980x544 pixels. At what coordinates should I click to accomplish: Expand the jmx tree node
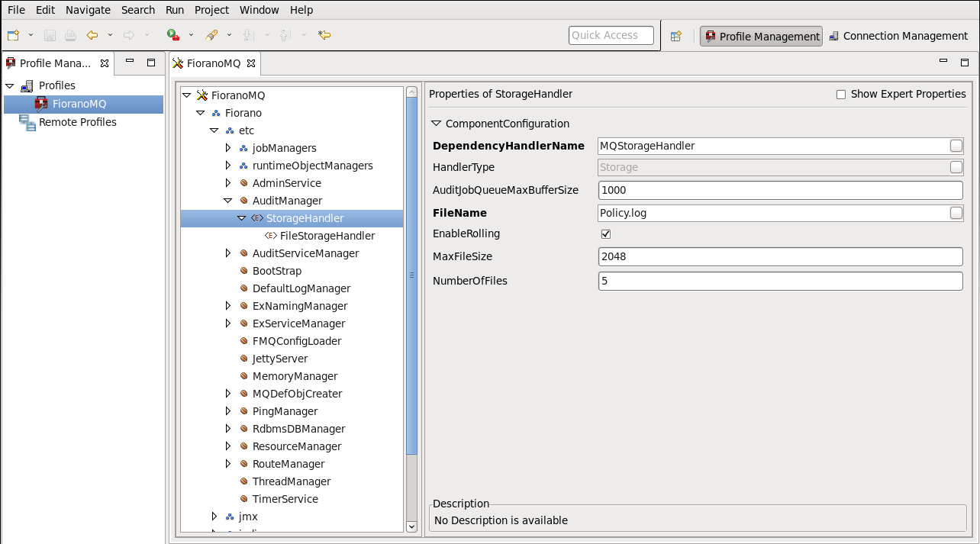214,517
